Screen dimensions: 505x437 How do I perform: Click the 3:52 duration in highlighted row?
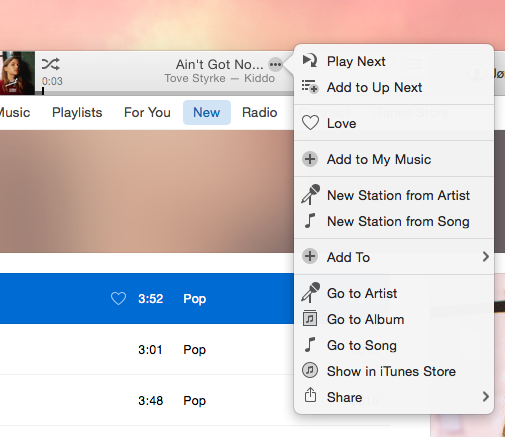tap(151, 299)
